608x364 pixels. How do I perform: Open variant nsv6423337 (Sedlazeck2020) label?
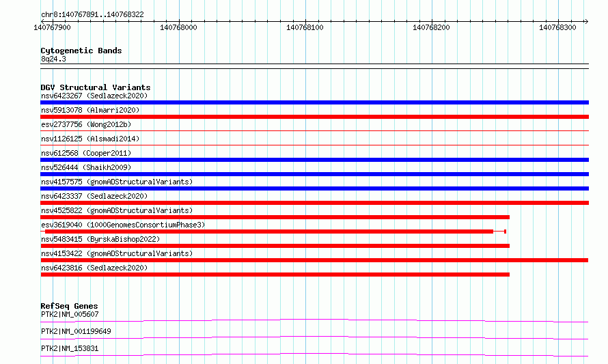pyautogui.click(x=94, y=196)
